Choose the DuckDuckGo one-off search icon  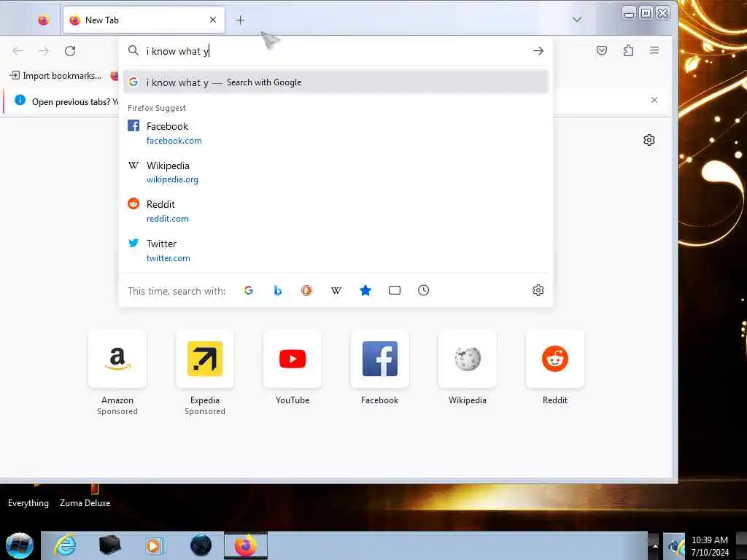coord(307,290)
